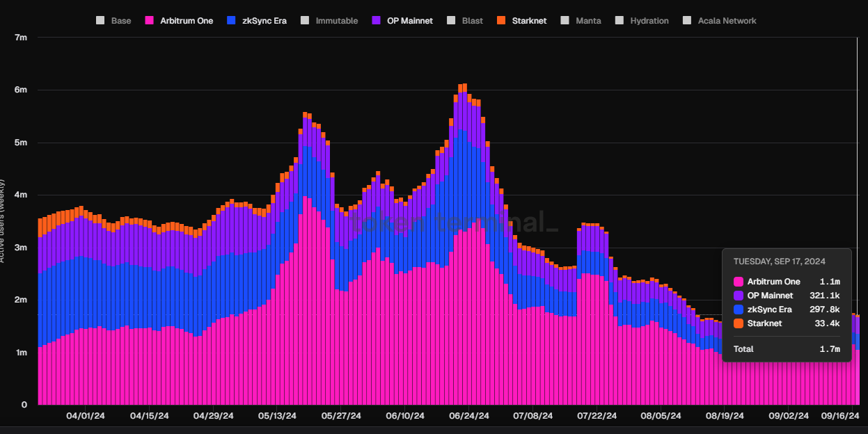This screenshot has width=868, height=434.
Task: Click the 09/02/24 x-axis date label
Action: tap(789, 416)
